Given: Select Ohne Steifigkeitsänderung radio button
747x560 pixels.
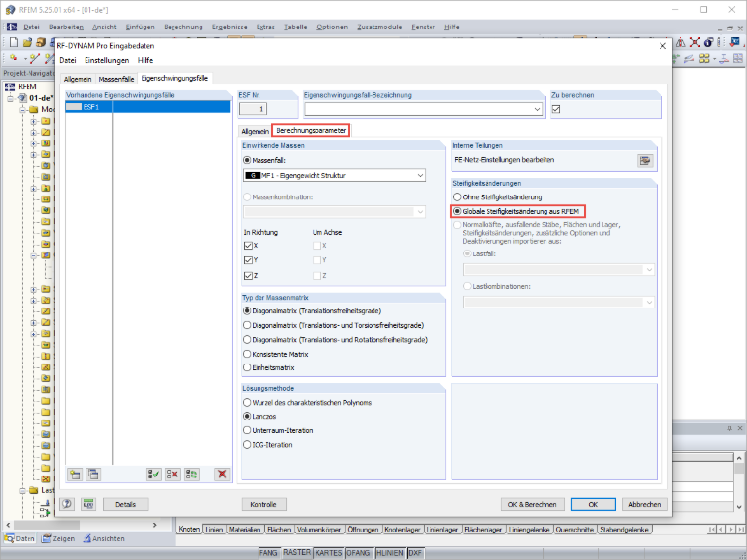Looking at the screenshot, I should (498, 197).
